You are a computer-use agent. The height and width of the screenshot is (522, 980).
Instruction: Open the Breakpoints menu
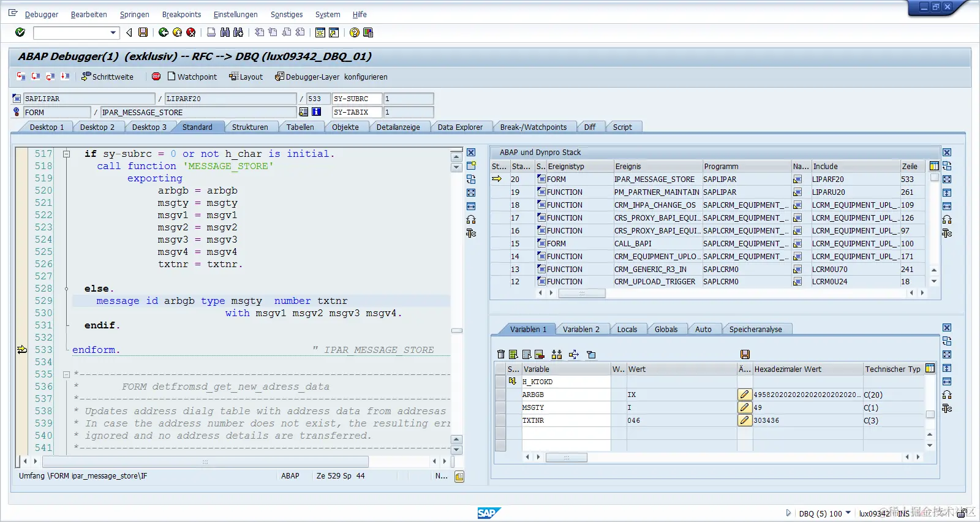(x=181, y=15)
